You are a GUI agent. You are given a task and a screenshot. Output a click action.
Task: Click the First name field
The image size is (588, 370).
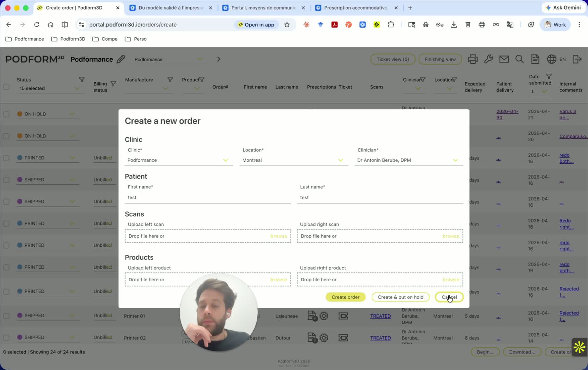[208, 198]
